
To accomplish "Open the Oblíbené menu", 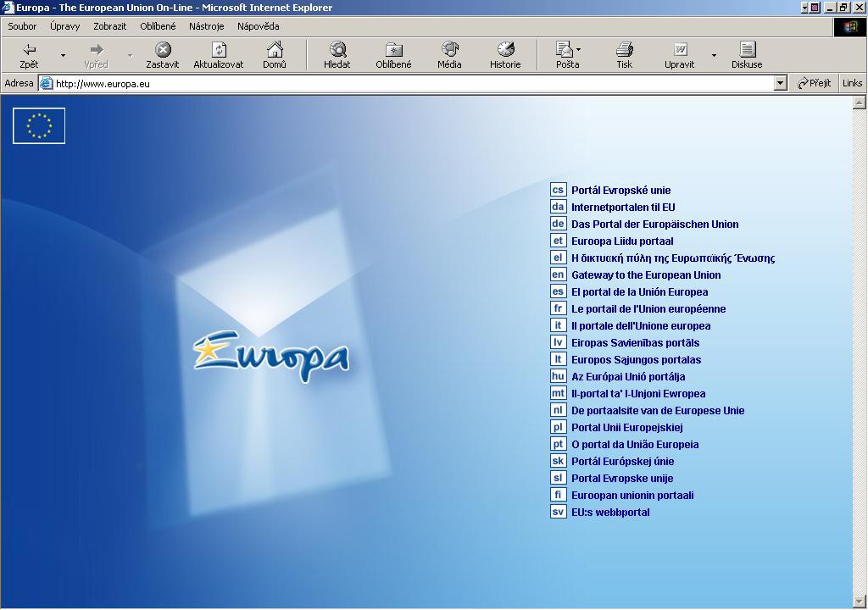I will click(x=158, y=26).
